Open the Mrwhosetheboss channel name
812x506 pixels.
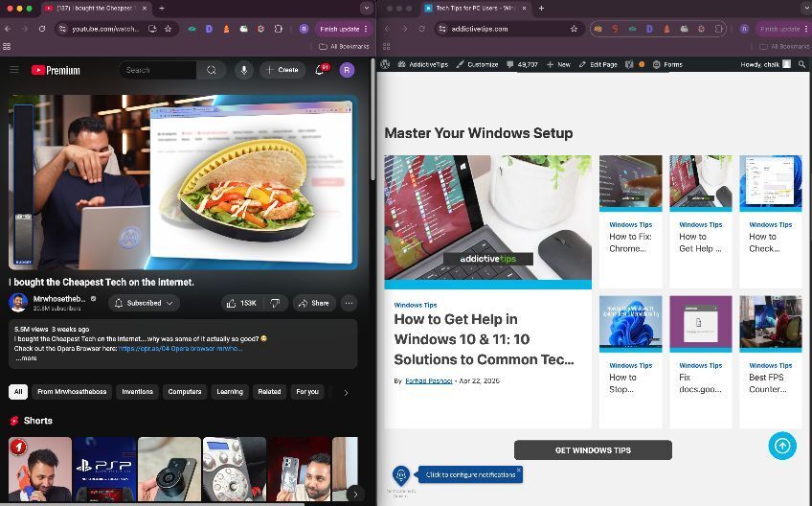pos(59,299)
